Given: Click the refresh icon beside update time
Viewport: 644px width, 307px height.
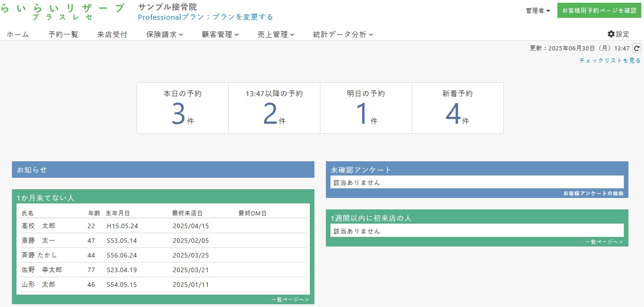Looking at the screenshot, I should [x=636, y=48].
